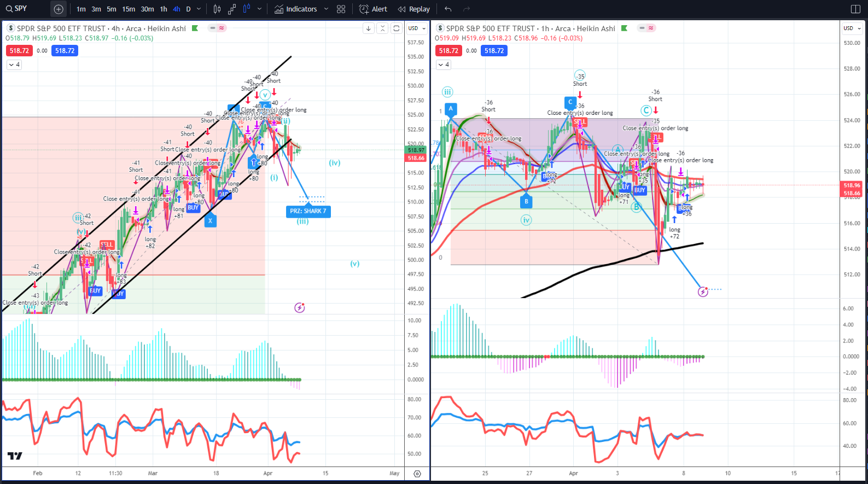Click the red SELL label on left chart

tap(107, 244)
